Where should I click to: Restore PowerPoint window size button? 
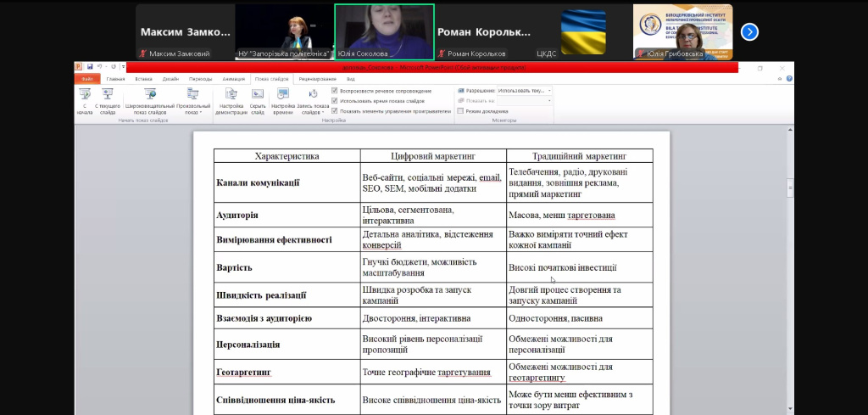[760, 68]
